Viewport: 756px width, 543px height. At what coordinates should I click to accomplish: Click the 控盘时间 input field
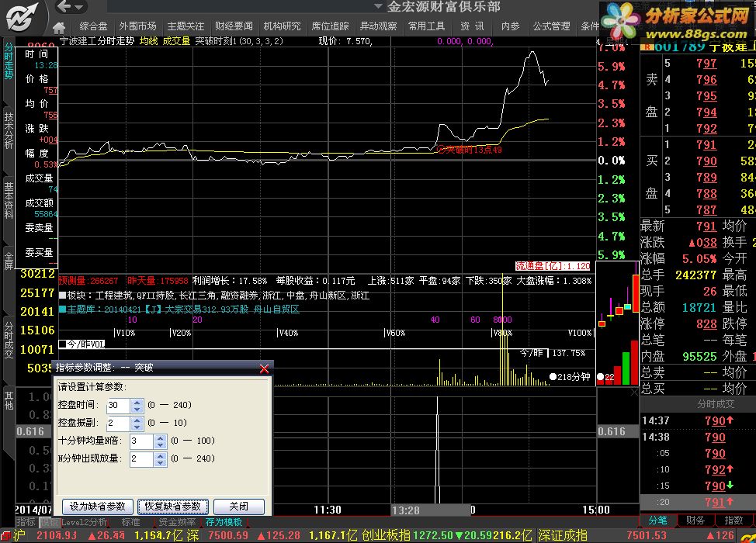[x=119, y=405]
